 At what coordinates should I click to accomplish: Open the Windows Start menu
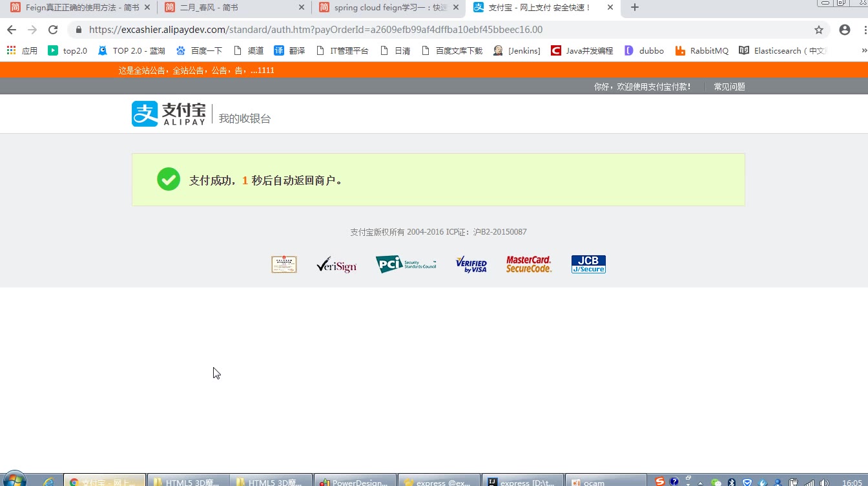coord(13,480)
